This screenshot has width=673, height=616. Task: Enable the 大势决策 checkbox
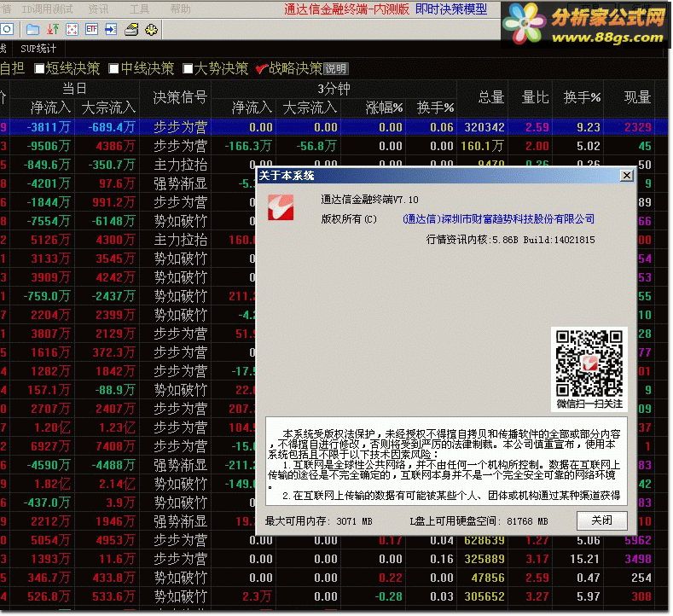(188, 69)
